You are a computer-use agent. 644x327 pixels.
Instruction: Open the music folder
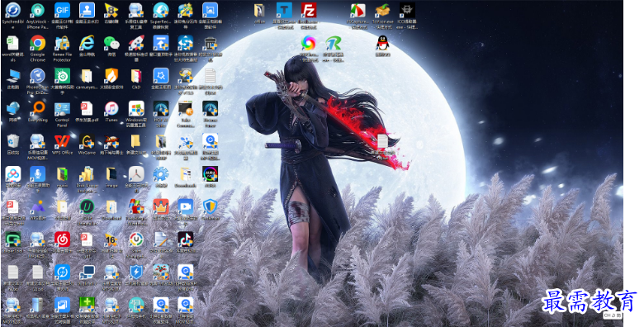pyautogui.click(x=62, y=174)
